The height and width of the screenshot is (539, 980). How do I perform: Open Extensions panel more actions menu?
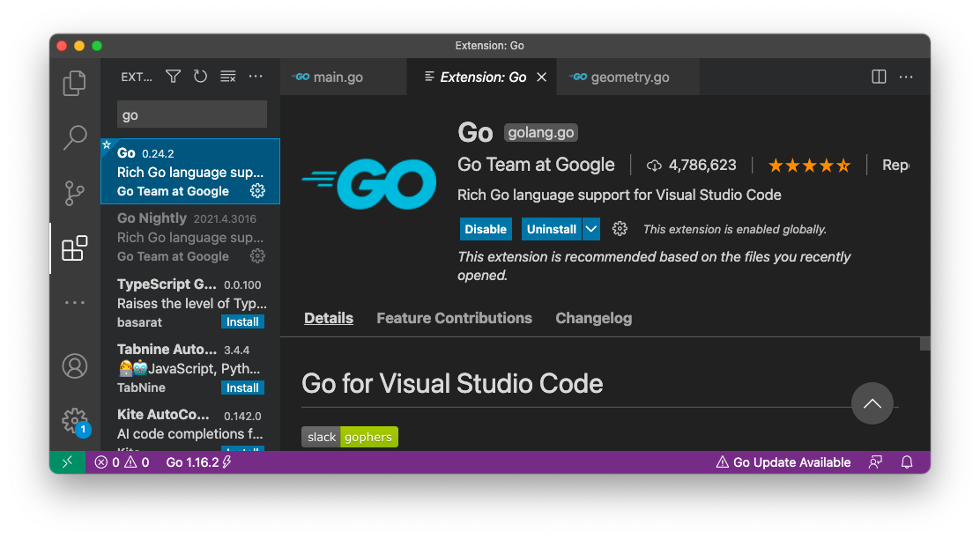click(256, 77)
